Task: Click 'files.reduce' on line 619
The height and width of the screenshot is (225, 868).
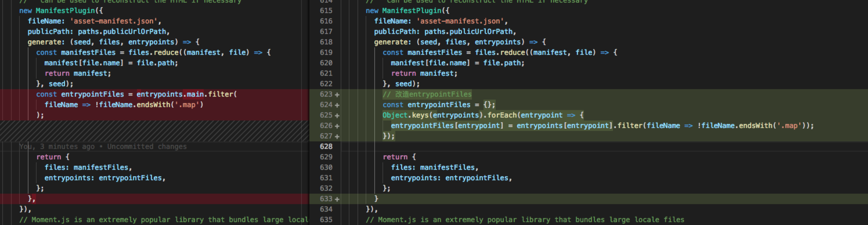Action: point(500,53)
